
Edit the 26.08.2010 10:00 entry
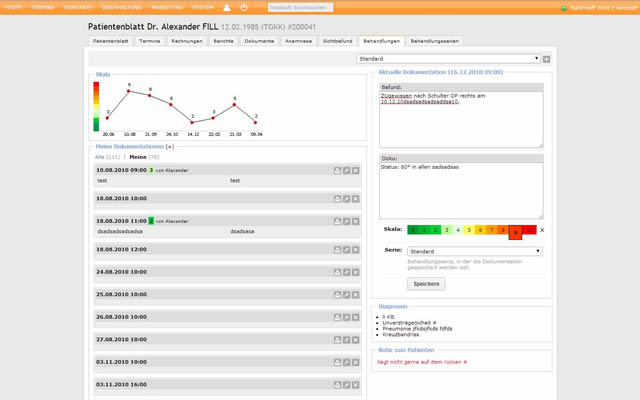pyautogui.click(x=347, y=317)
